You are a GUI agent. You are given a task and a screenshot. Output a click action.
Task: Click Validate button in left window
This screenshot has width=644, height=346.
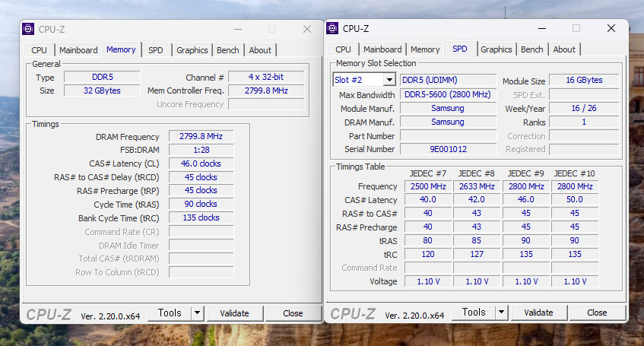click(x=234, y=313)
